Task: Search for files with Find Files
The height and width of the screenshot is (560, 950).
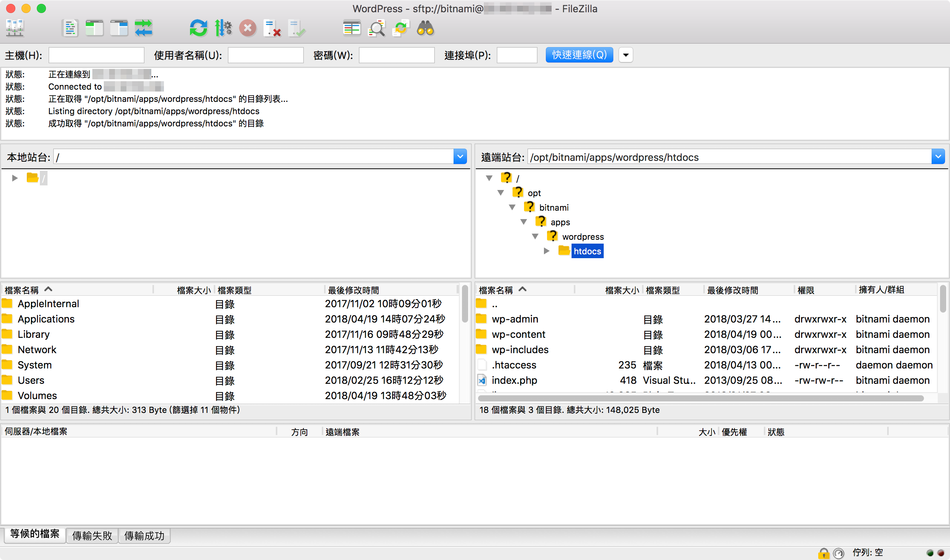Action: tap(426, 28)
